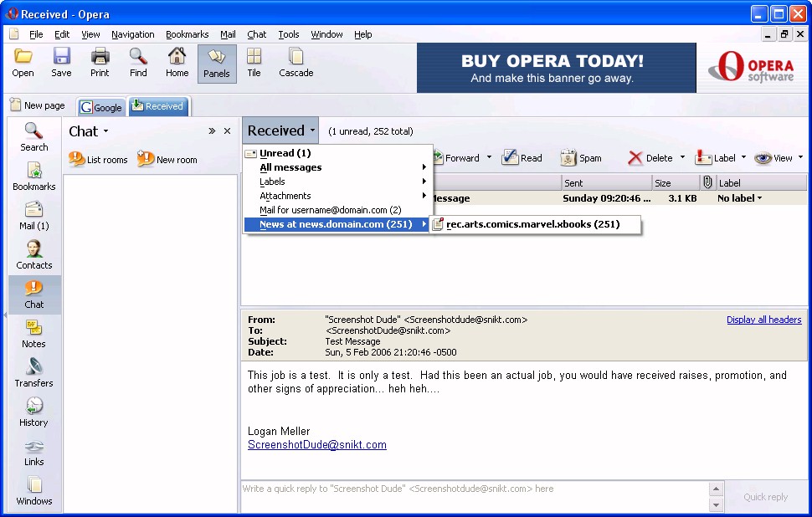Screen dimensions: 812x517
Task: Click the Display all headers link
Action: pos(763,320)
